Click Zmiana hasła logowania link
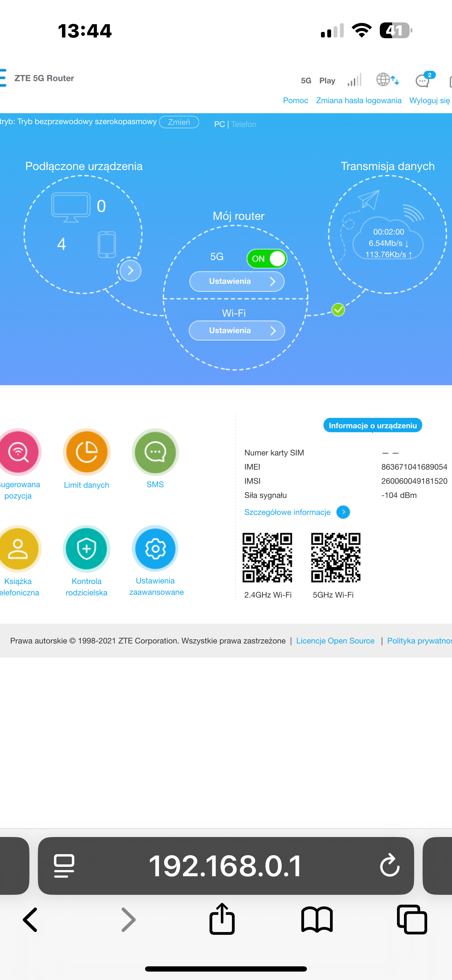452x980 pixels. click(358, 101)
